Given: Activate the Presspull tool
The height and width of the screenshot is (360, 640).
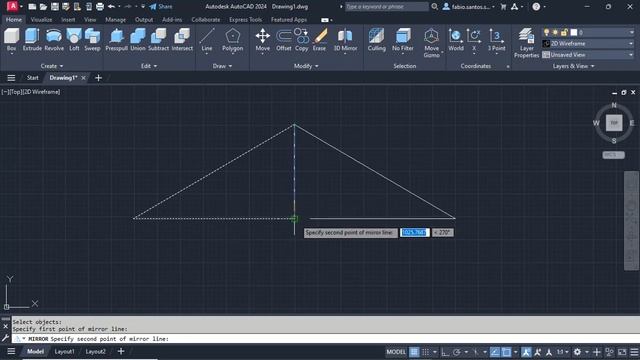Looking at the screenshot, I should (x=117, y=40).
